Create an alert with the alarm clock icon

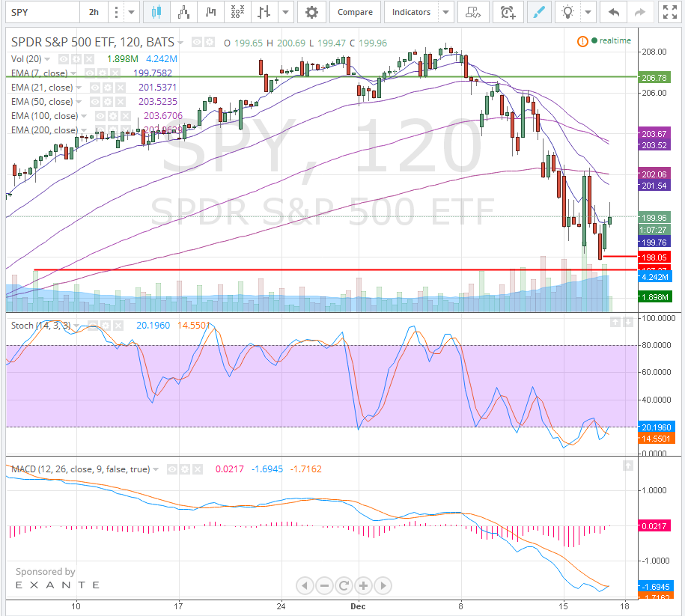pyautogui.click(x=508, y=12)
